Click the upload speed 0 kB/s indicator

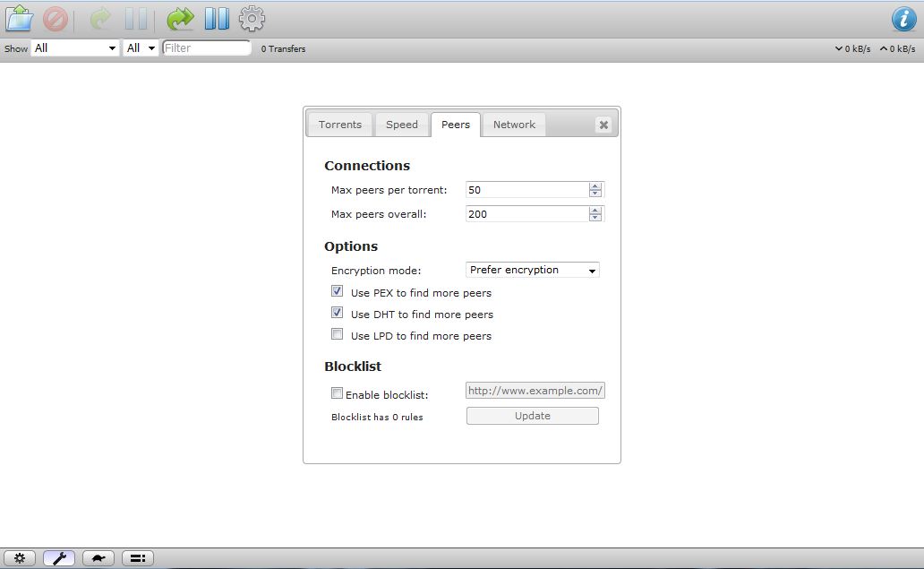point(897,49)
